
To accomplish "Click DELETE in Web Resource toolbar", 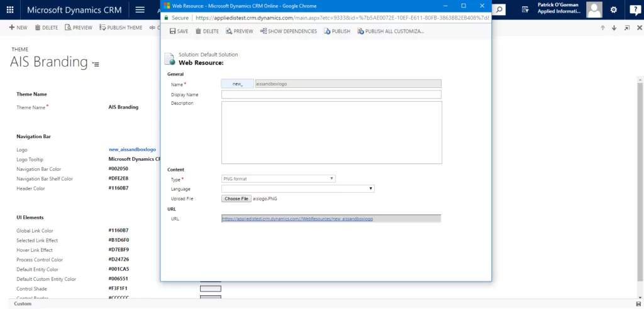I will click(207, 31).
